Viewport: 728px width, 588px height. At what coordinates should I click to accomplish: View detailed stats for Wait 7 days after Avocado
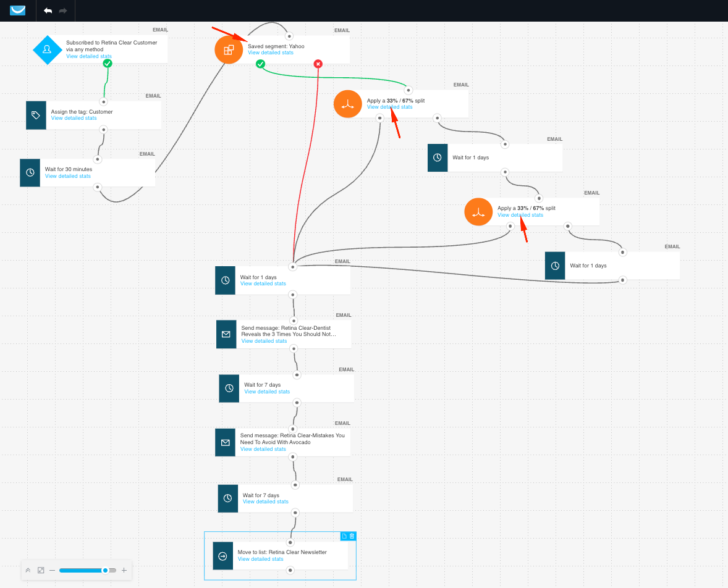tap(266, 502)
